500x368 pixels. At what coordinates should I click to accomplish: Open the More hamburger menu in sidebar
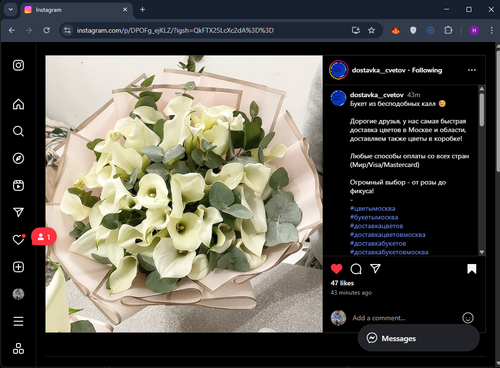click(x=18, y=321)
